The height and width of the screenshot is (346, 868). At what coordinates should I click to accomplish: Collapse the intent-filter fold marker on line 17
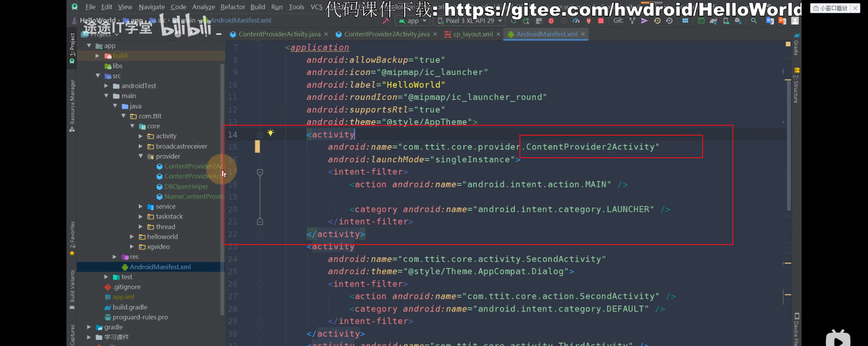pyautogui.click(x=260, y=172)
